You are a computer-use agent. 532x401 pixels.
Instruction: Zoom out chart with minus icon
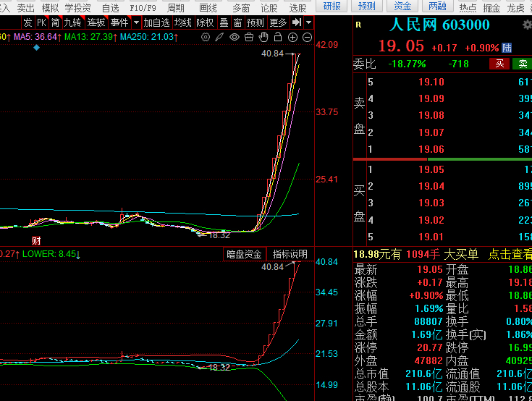[x=307, y=38]
